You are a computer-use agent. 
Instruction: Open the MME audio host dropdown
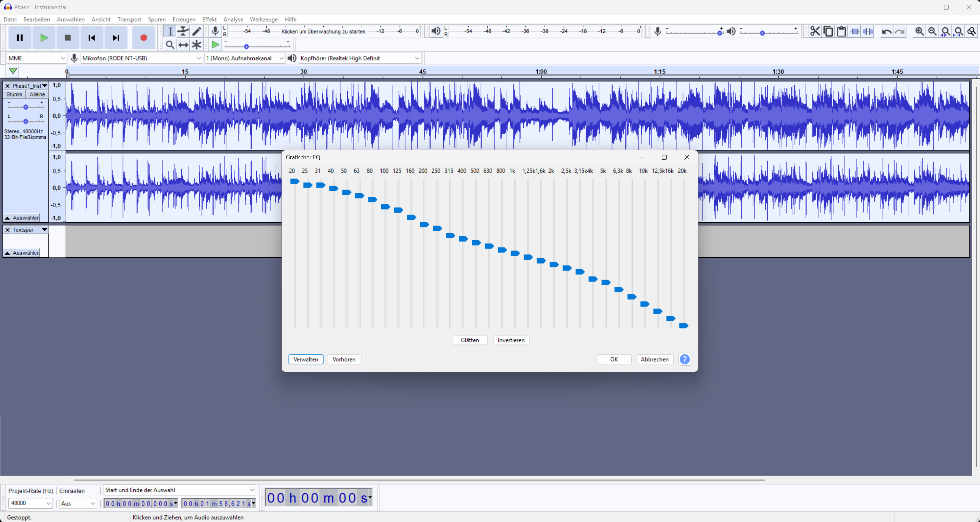point(36,58)
